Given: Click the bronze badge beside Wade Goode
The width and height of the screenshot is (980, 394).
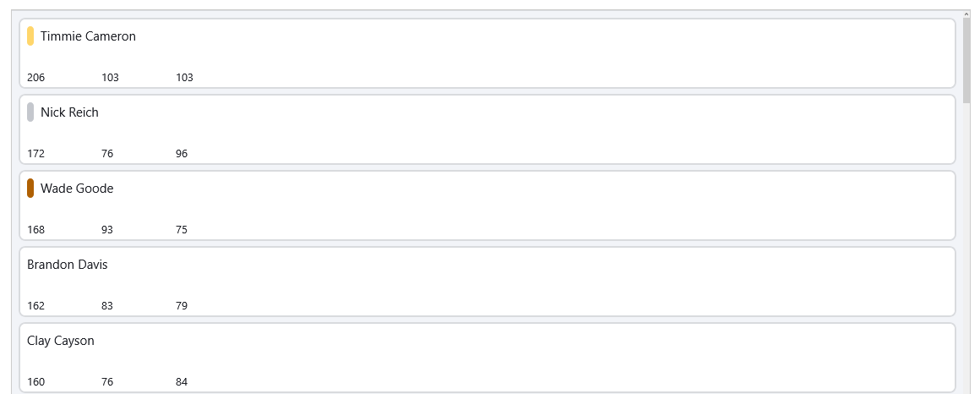Looking at the screenshot, I should [x=30, y=189].
